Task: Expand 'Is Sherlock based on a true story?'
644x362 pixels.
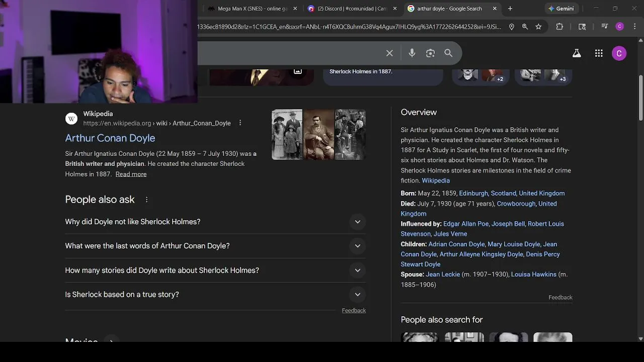Action: point(215,295)
